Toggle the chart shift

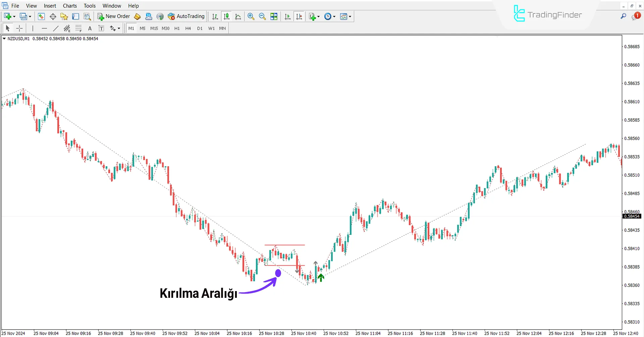pos(299,16)
